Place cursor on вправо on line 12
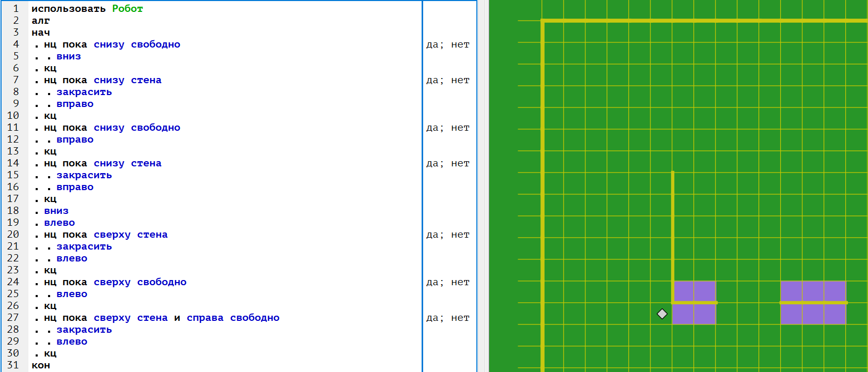This screenshot has height=372, width=868. coord(75,139)
